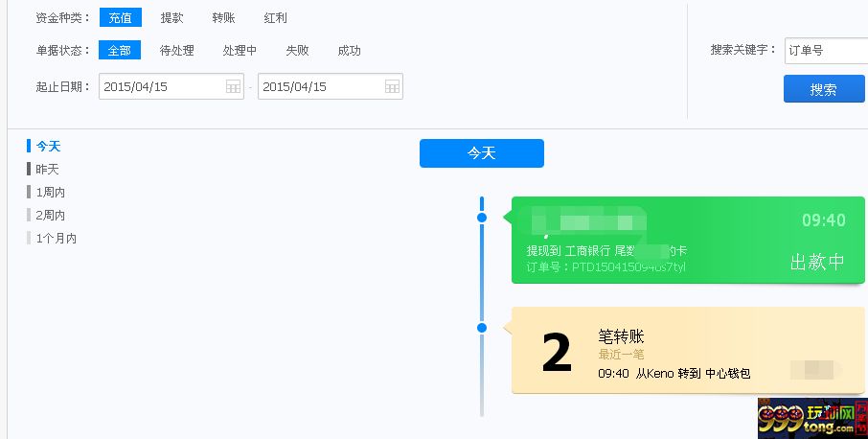Click 提现到 工商银行 description text
Image resolution: width=868 pixels, height=439 pixels.
pyautogui.click(x=606, y=251)
